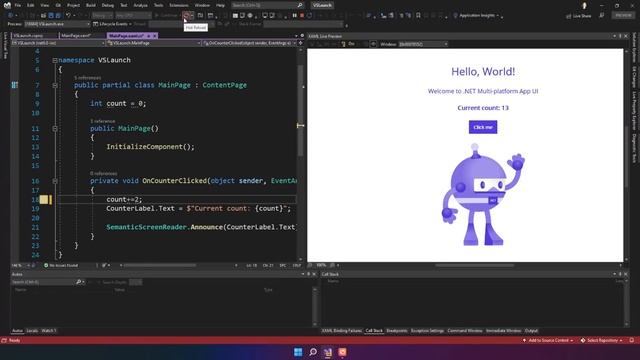Click the orange app icon in taskbar
Screen dimensions: 640x360
[342, 352]
